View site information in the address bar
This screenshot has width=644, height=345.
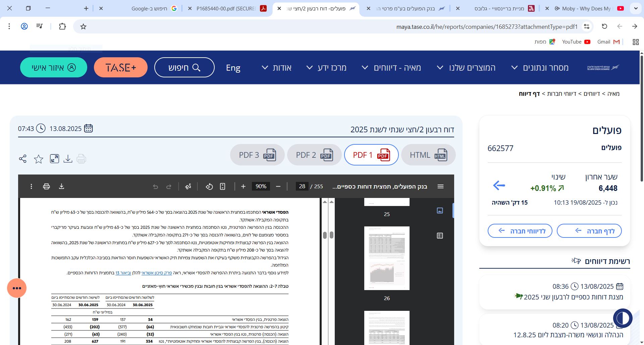587,26
